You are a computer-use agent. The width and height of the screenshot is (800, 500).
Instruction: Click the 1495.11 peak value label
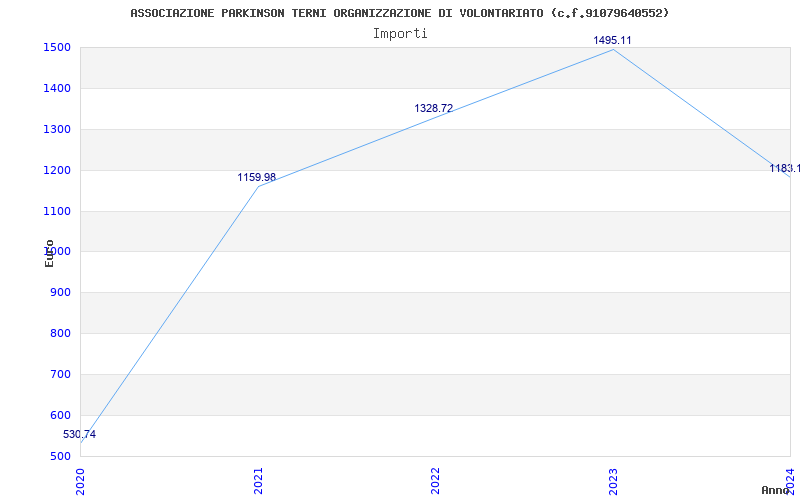(612, 40)
